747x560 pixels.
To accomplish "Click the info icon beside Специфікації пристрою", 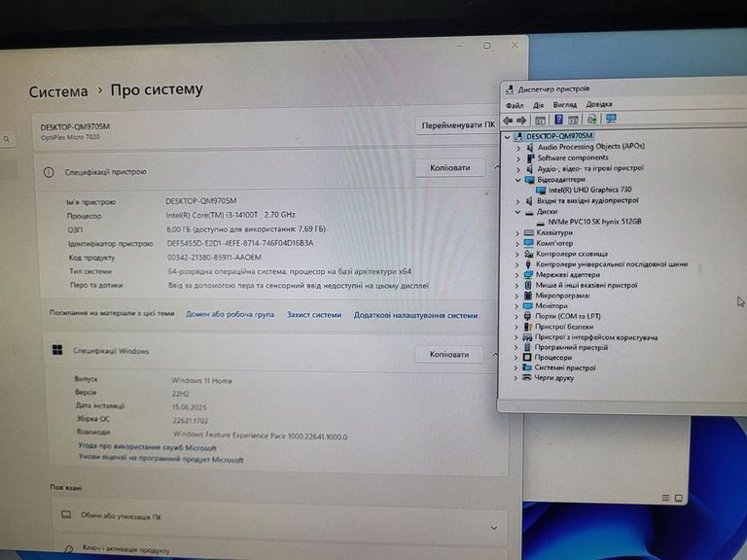I will 49,172.
